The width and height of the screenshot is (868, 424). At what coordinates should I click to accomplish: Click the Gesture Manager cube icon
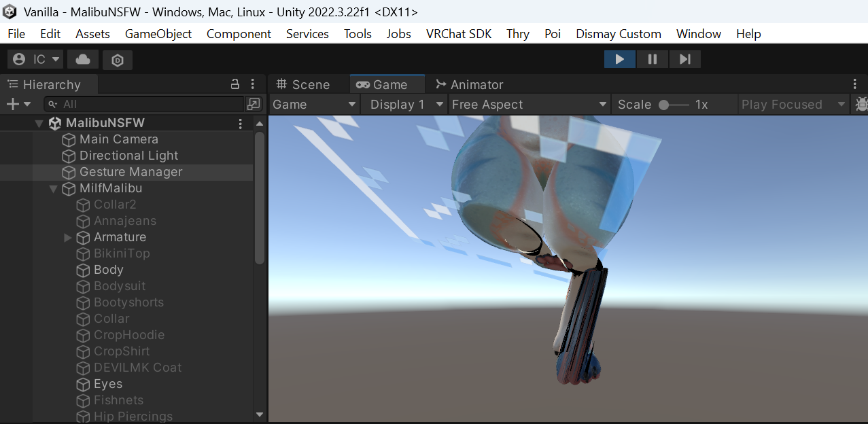click(x=69, y=172)
